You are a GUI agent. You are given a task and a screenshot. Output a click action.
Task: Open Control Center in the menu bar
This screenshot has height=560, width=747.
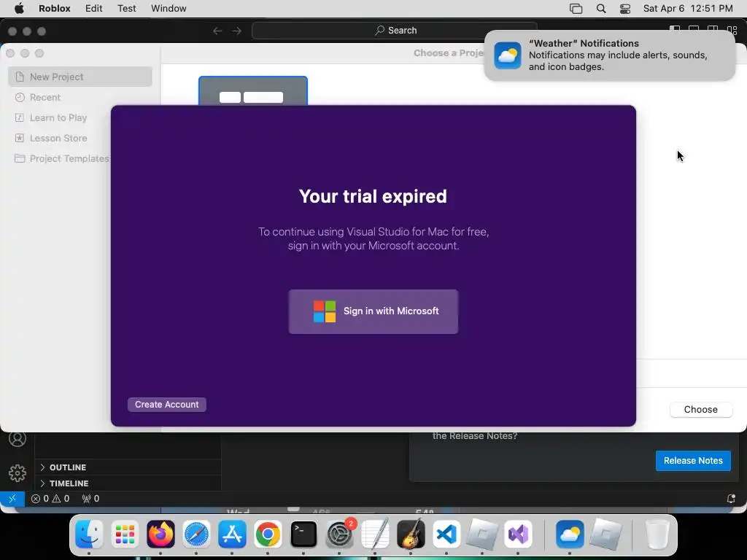[x=625, y=9]
